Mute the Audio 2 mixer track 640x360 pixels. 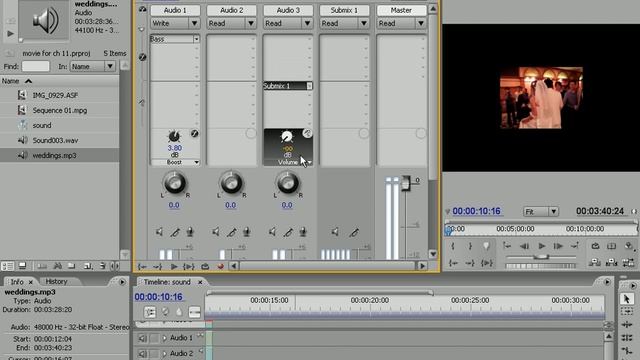click(x=216, y=232)
